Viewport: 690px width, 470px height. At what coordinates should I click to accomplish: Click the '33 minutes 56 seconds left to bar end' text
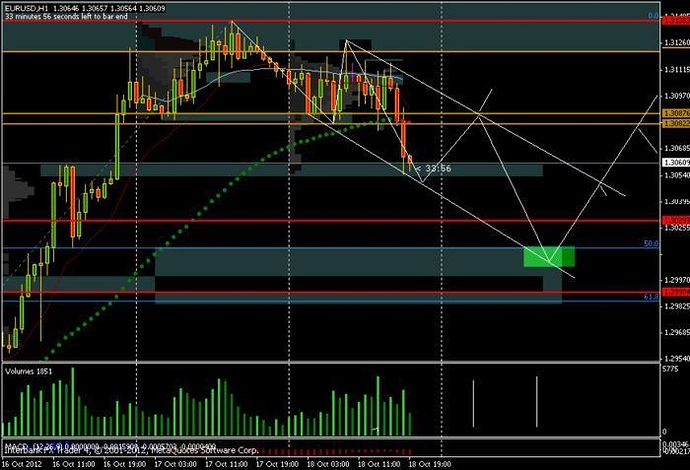(x=66, y=16)
